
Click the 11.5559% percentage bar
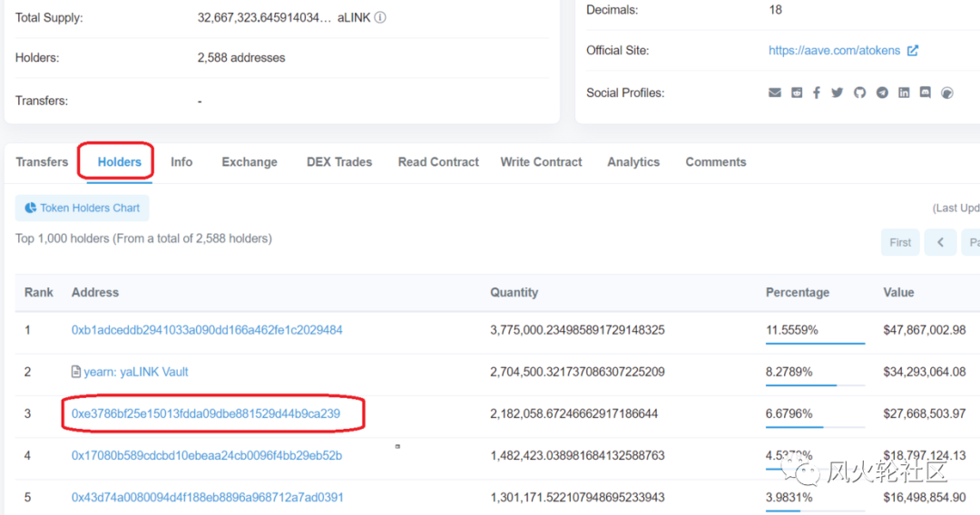pos(815,344)
